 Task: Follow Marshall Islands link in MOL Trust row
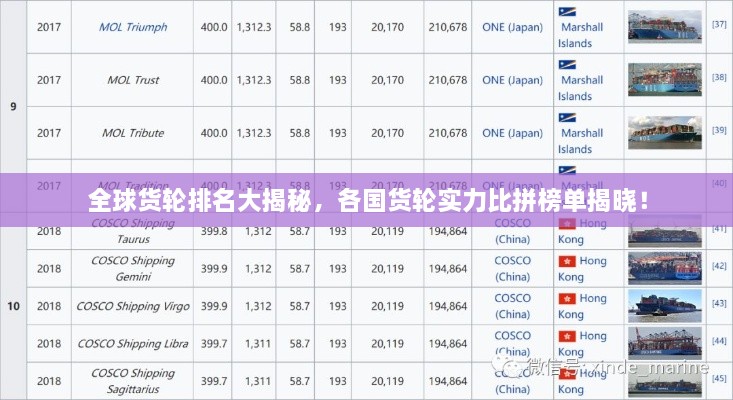[581, 88]
